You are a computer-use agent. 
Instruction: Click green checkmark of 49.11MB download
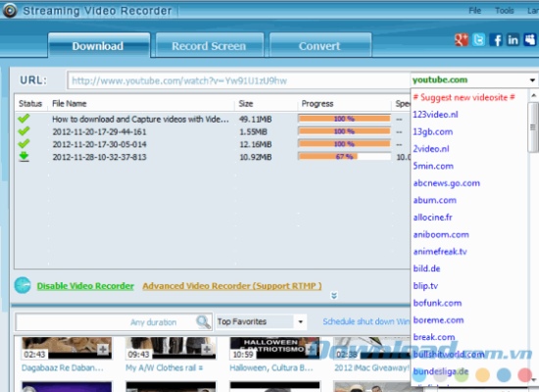click(24, 119)
